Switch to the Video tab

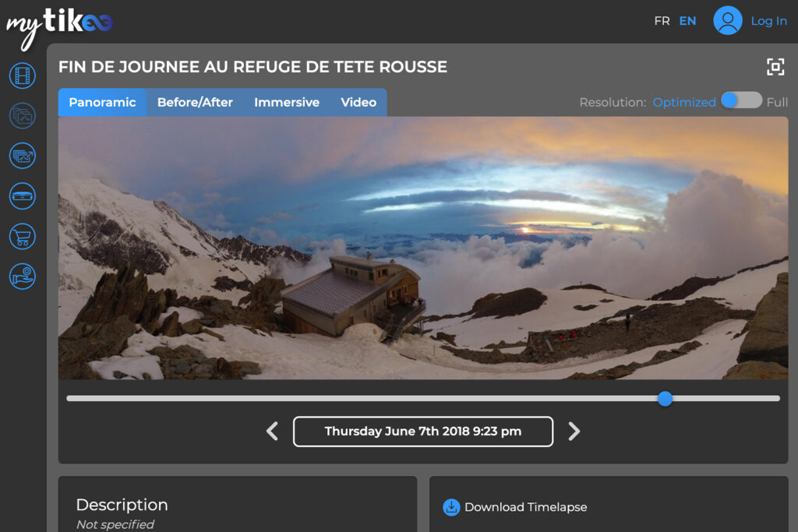coord(358,102)
